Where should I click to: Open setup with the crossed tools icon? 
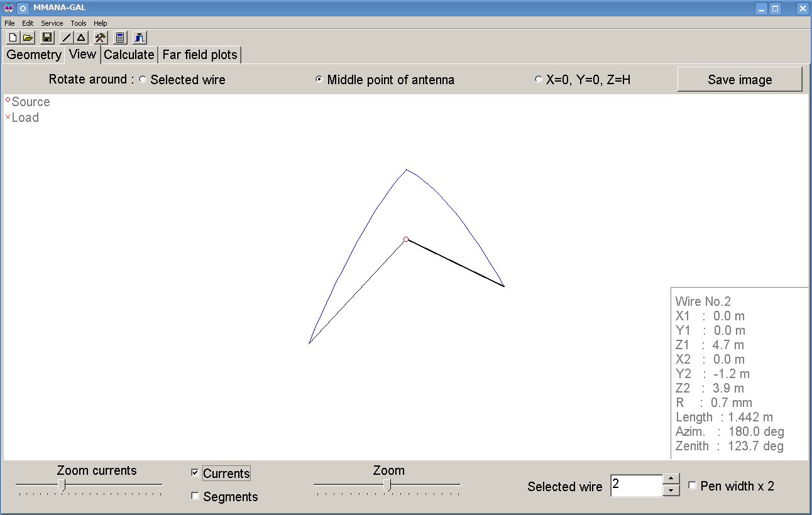pos(100,38)
